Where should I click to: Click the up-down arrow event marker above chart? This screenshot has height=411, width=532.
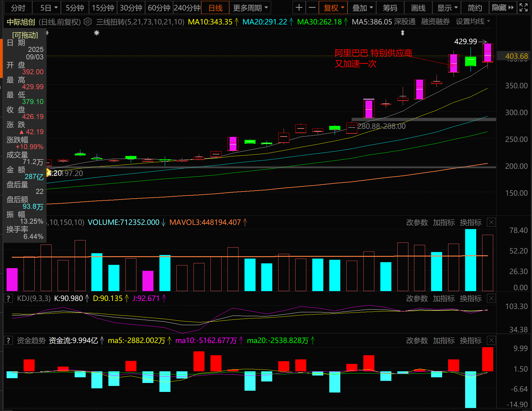(403, 33)
